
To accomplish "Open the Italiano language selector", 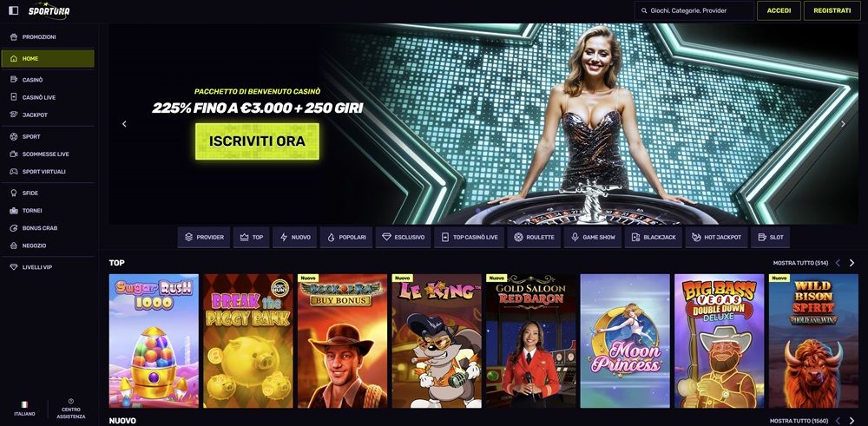I will pos(24,409).
